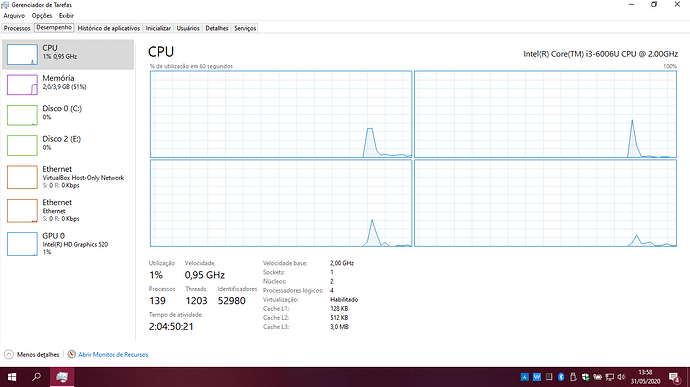
Task: Click the Abrir Monitor de Recursos link
Action: (x=113, y=354)
